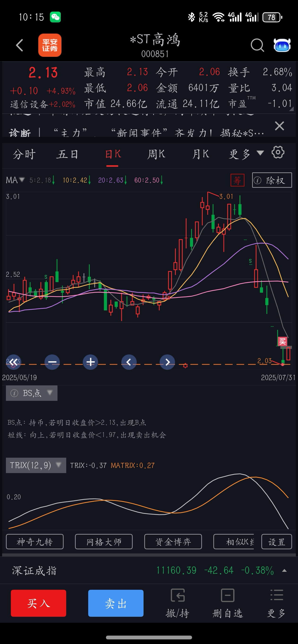Zoom in chart with plus icon
Viewport: 298px width, 644px height.
click(x=90, y=362)
